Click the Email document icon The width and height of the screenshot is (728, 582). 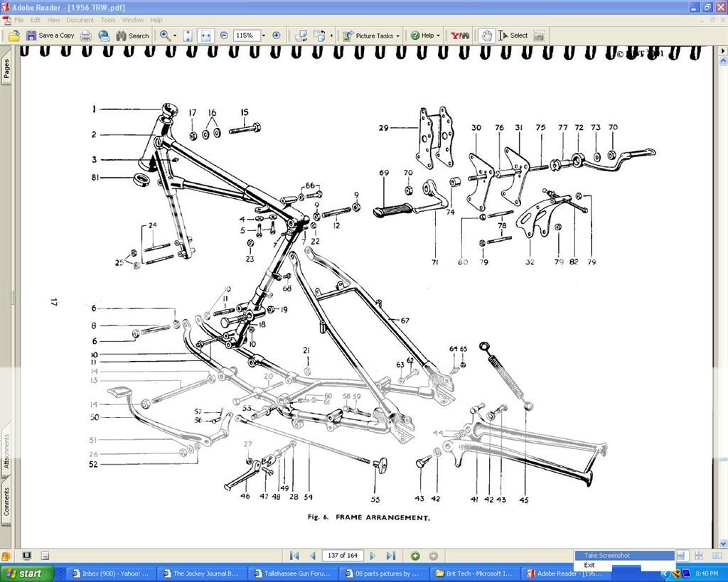coord(104,36)
